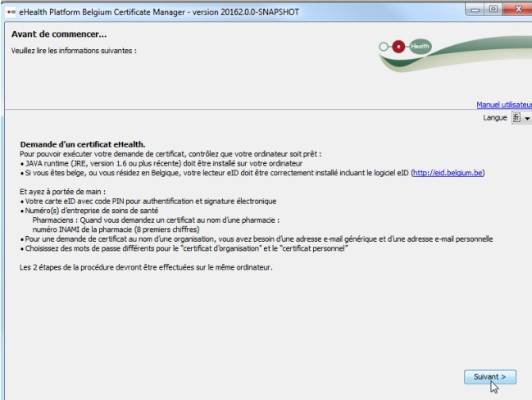This screenshot has width=532, height=400.
Task: Click the Suivant > button
Action: point(490,377)
